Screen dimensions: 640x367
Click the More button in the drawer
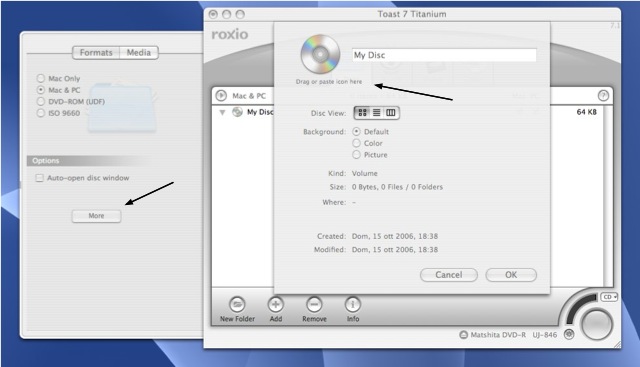(x=96, y=216)
